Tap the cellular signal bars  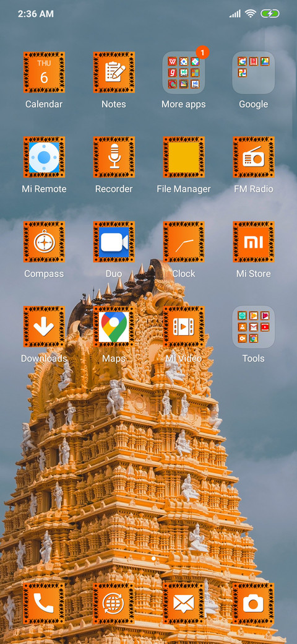click(235, 14)
